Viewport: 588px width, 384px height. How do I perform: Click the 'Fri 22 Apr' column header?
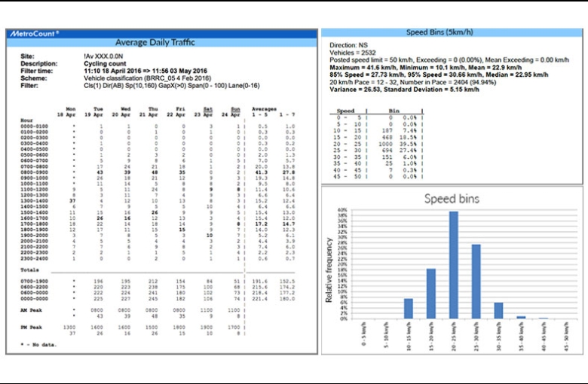(176, 112)
